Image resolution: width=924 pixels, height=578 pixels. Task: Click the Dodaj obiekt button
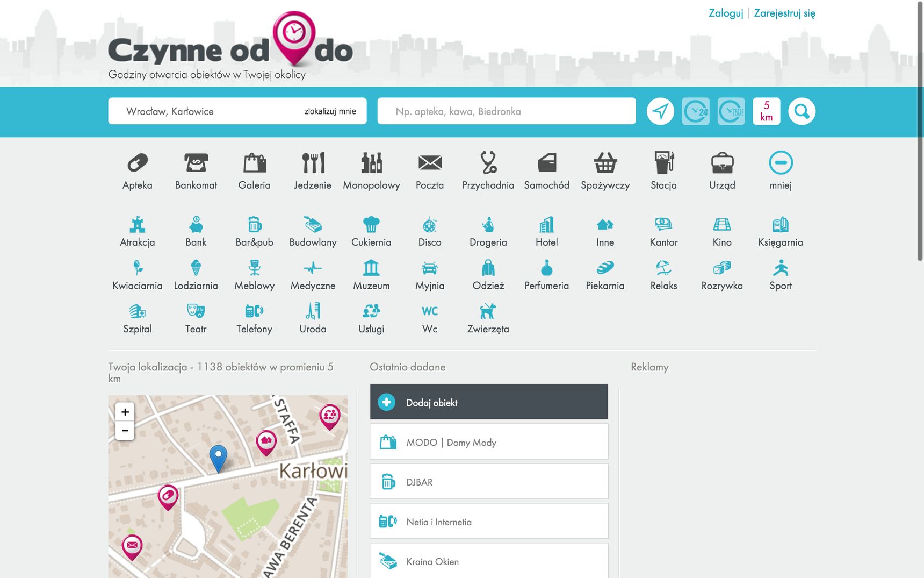coord(489,402)
